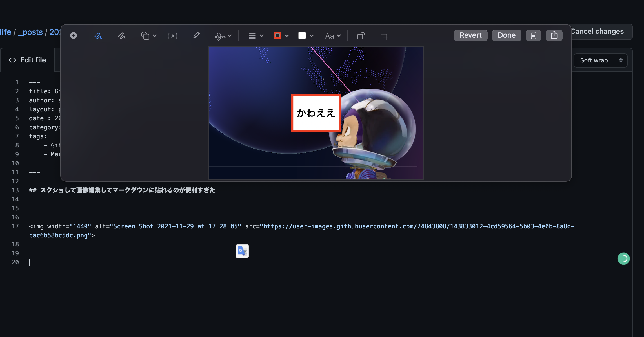
Task: Open the _posts breadcrumb link
Action: coord(30,32)
